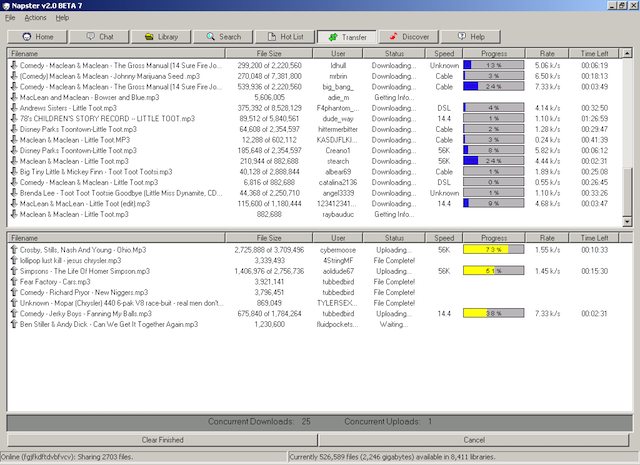
Task: Open the Help menu in menu bar
Action: (62, 18)
